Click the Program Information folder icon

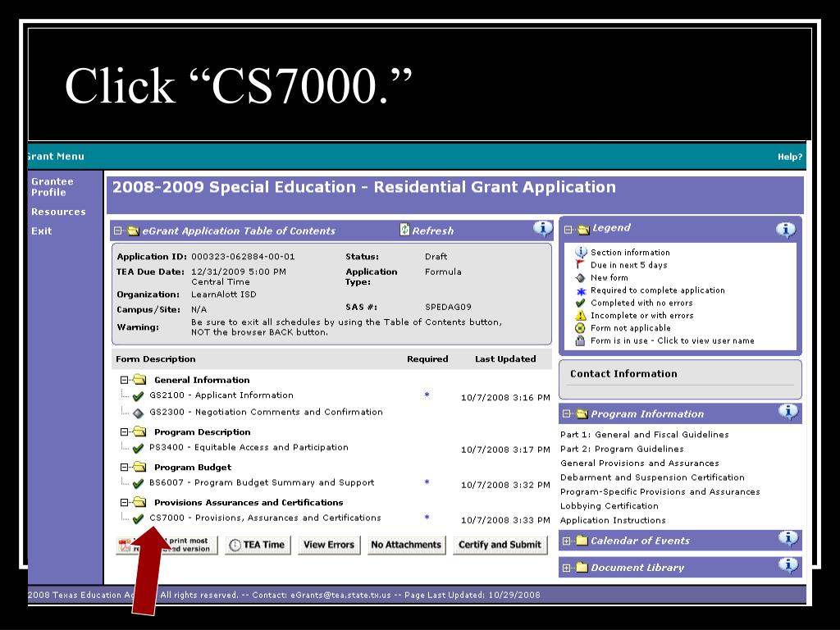(x=582, y=413)
